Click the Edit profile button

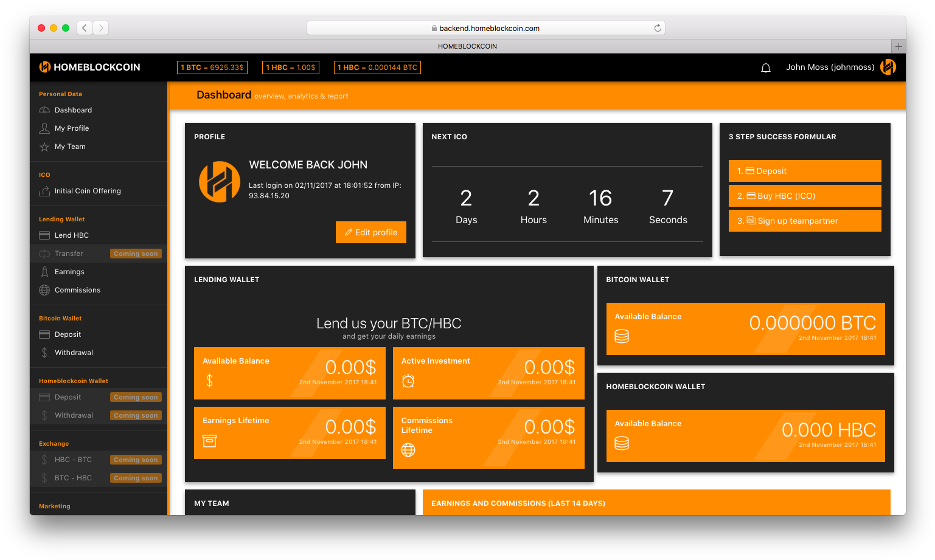[x=371, y=232]
